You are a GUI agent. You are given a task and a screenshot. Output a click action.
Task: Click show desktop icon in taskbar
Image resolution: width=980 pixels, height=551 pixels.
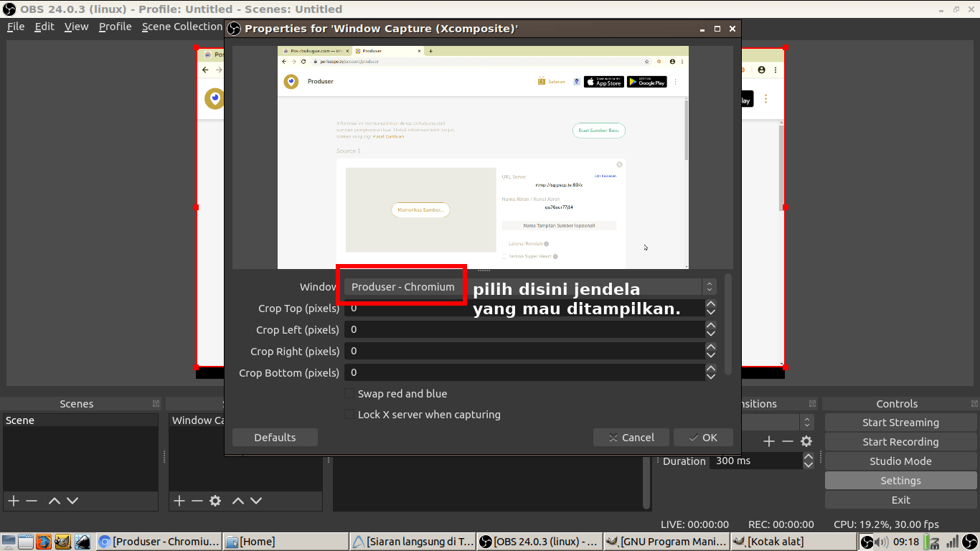(8, 542)
